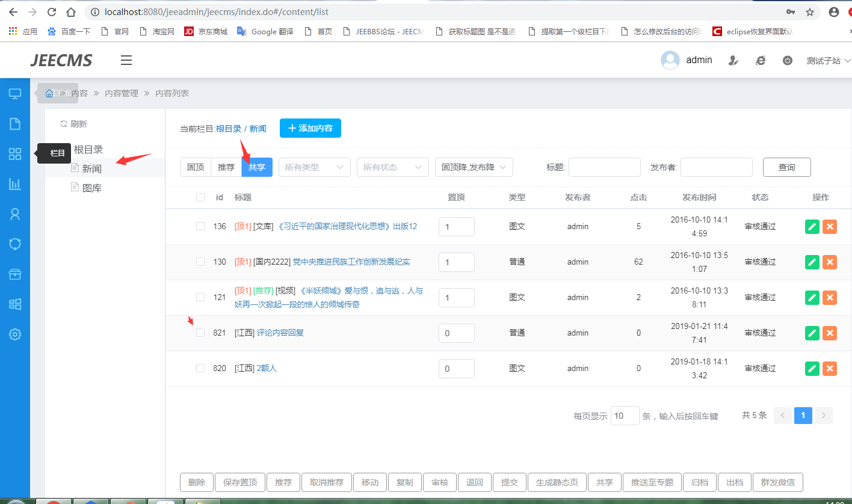852x504 pixels.
Task: Open the 测试子站 site switcher dropdown
Action: (x=828, y=61)
